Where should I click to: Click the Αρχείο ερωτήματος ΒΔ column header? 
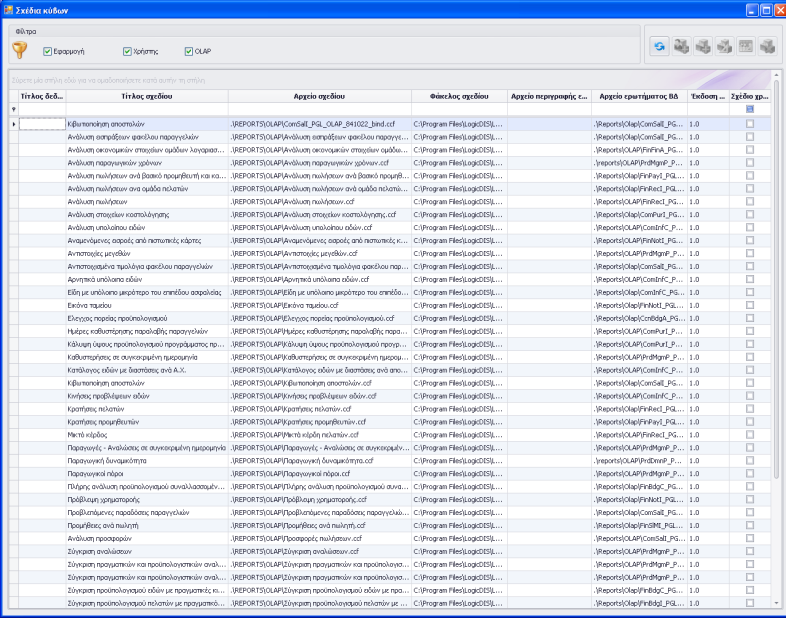click(x=639, y=96)
